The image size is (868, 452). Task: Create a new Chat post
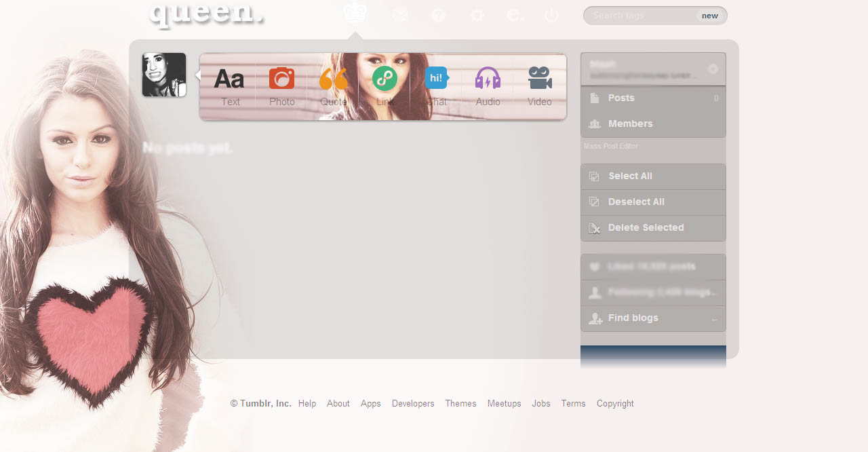pyautogui.click(x=436, y=86)
